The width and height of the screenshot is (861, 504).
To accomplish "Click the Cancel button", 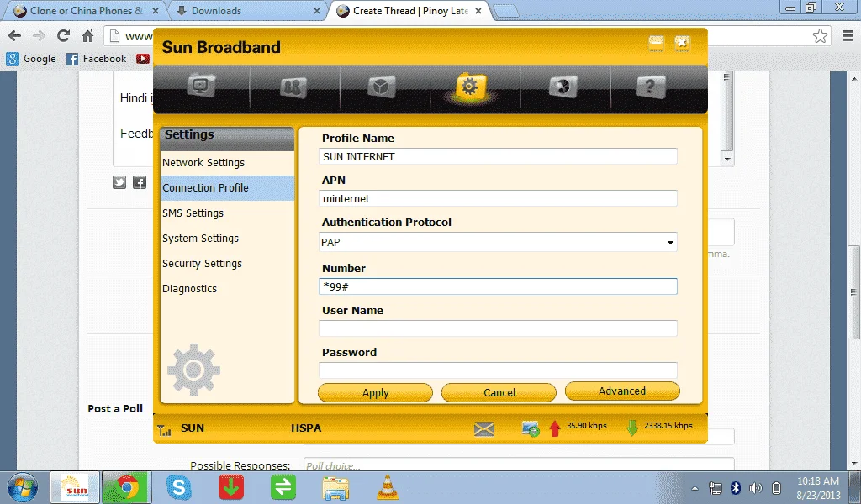I will (x=499, y=392).
